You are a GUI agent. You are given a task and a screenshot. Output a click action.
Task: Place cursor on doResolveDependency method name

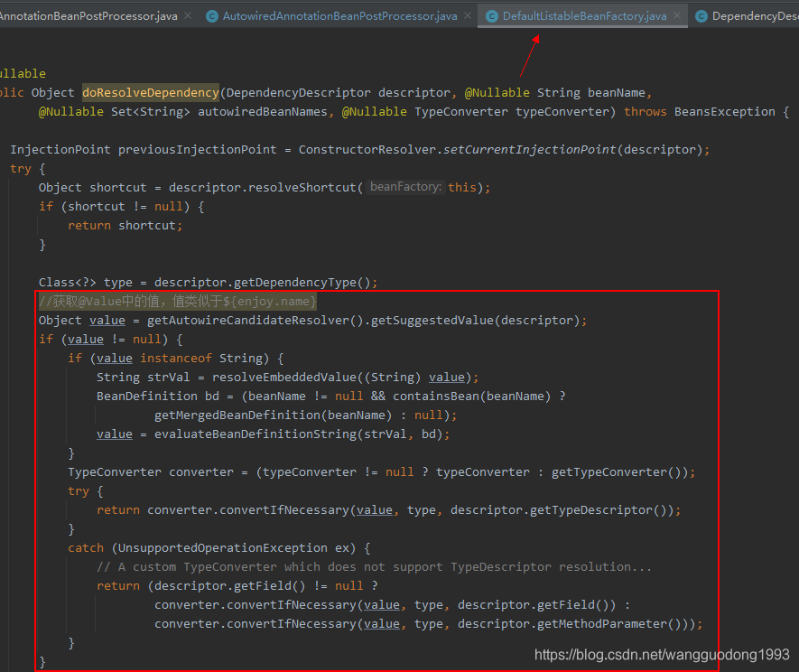point(151,92)
